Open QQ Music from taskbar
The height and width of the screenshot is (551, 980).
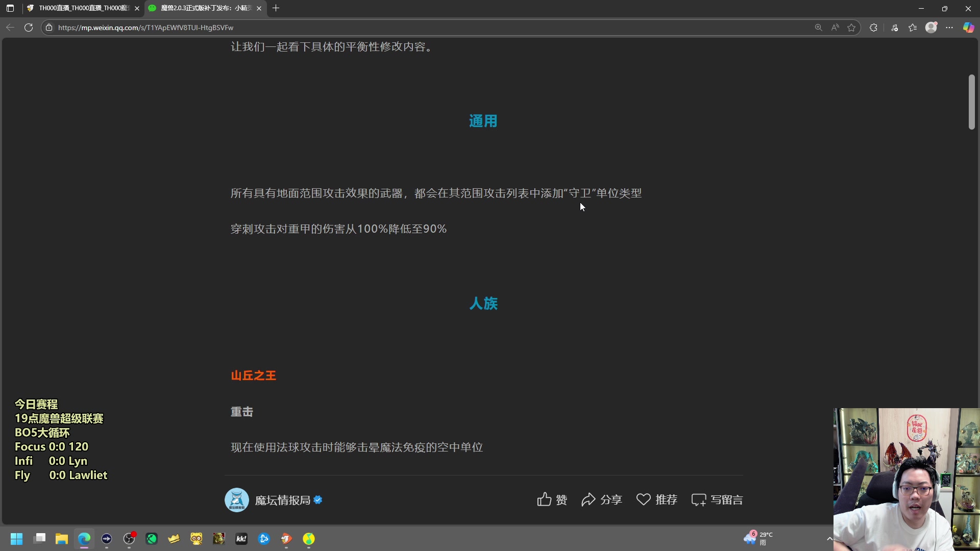click(x=309, y=539)
